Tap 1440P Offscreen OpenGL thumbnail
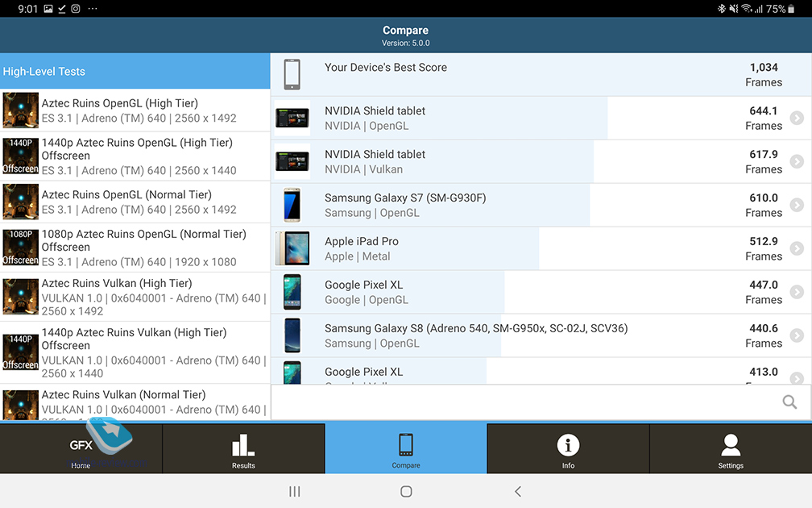Screen dimensions: 812x508 click(x=20, y=156)
